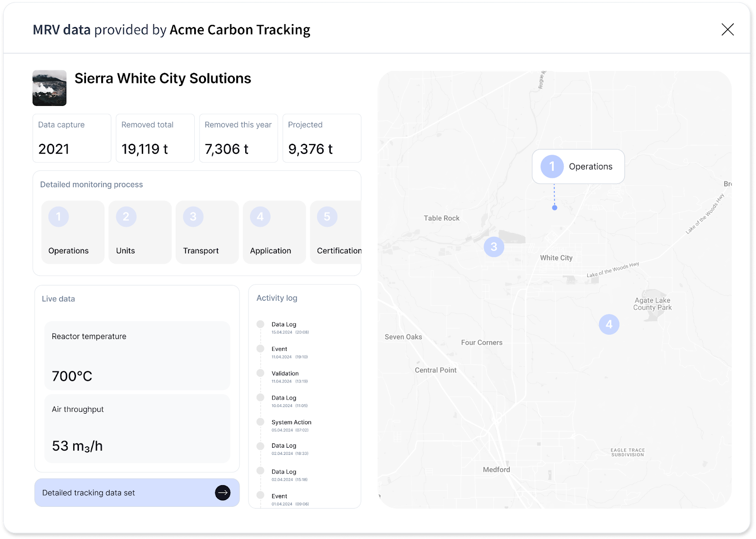Click the 'Eagle Trace Subdivision' map label
This screenshot has height=539, width=756.
tap(627, 452)
